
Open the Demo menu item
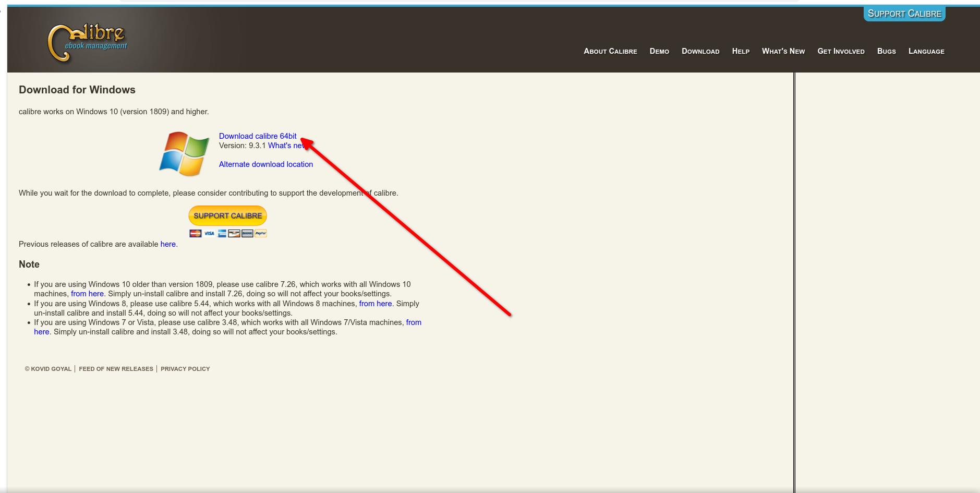pos(659,51)
